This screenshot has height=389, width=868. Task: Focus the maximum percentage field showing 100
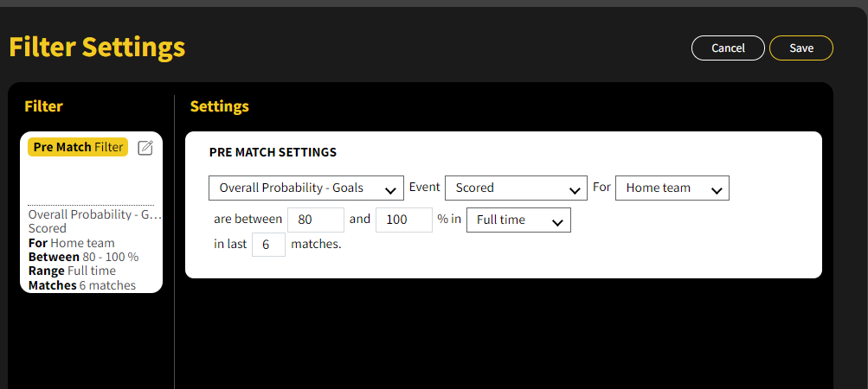(403, 220)
